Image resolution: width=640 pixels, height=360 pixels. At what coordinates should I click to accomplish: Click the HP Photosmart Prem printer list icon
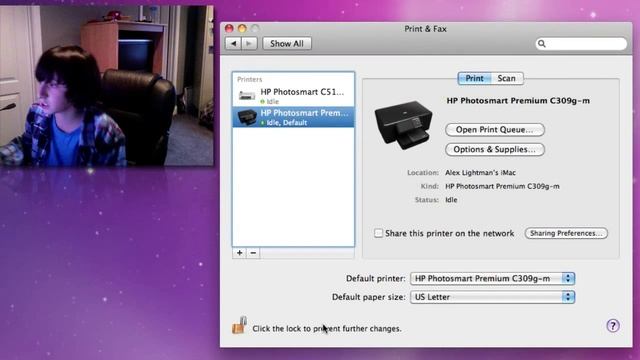[247, 117]
